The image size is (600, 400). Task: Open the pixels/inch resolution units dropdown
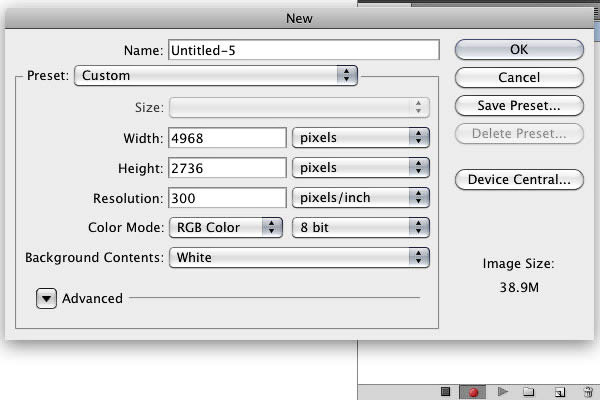point(360,198)
